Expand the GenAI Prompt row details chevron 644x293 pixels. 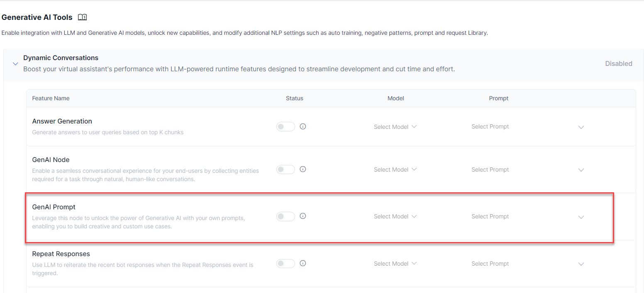[581, 217]
